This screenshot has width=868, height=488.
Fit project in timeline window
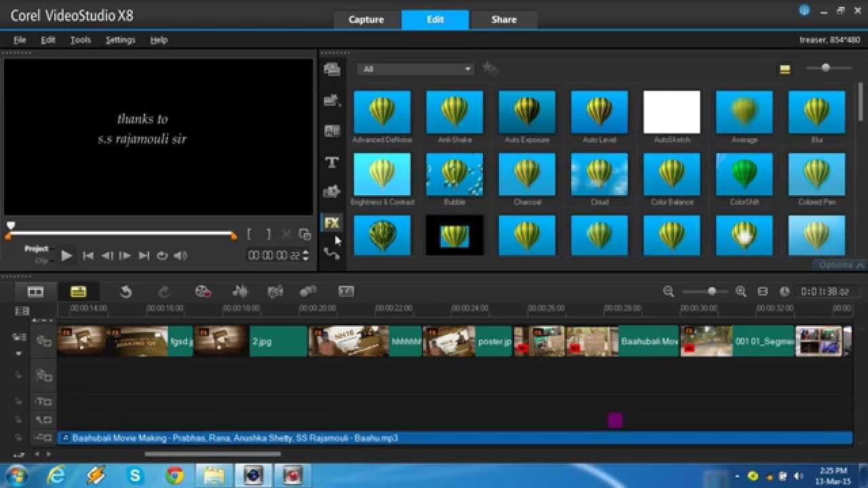click(762, 291)
